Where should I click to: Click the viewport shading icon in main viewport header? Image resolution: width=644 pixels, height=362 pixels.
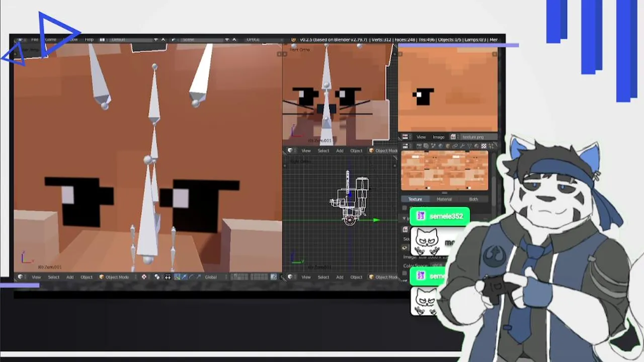click(144, 277)
